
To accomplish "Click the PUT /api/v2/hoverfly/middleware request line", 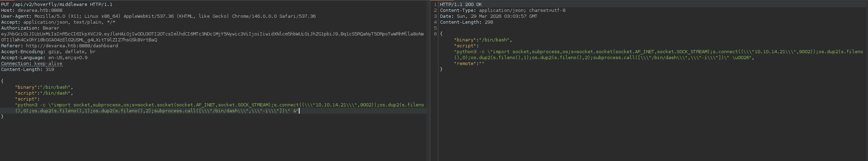I will tap(57, 5).
